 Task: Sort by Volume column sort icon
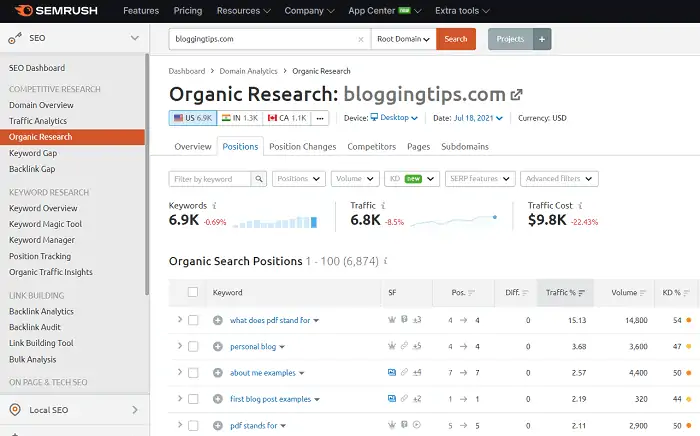point(642,293)
